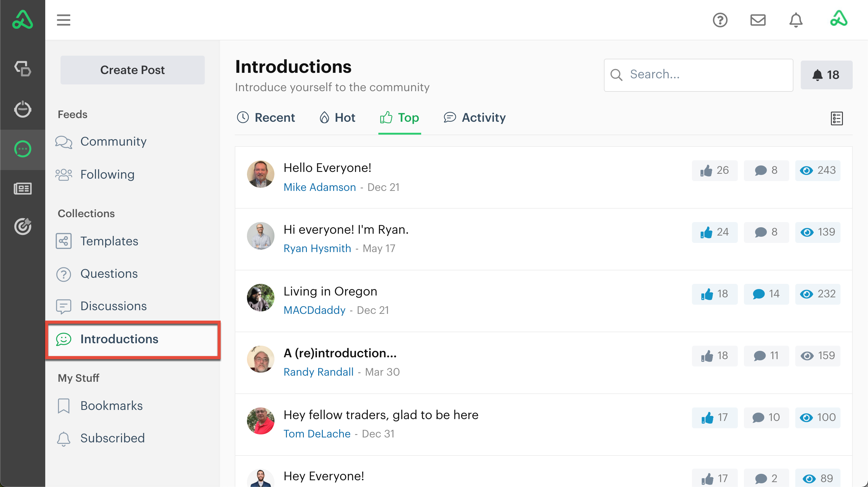Open the 10 comments on Hey fellow traders
This screenshot has width=868, height=487.
pos(766,418)
